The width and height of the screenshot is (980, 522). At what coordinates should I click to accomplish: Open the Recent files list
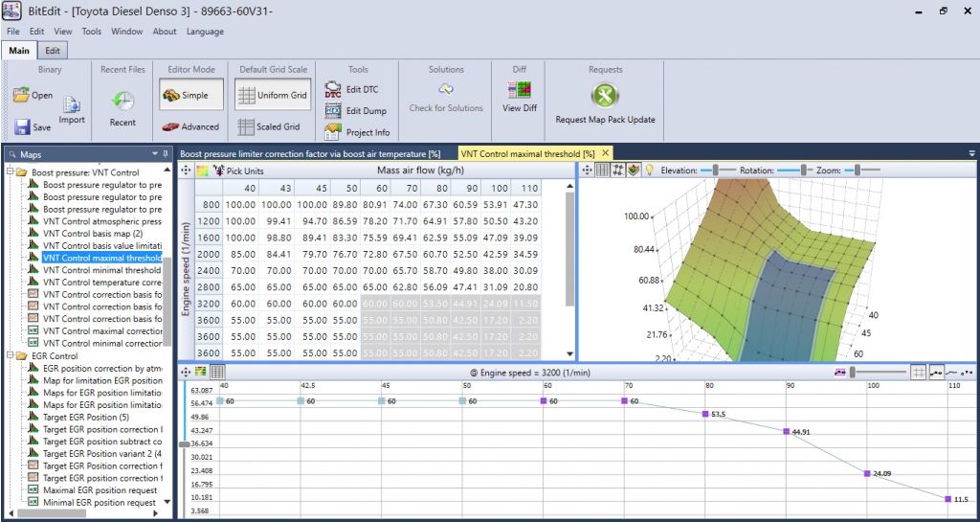click(x=122, y=109)
